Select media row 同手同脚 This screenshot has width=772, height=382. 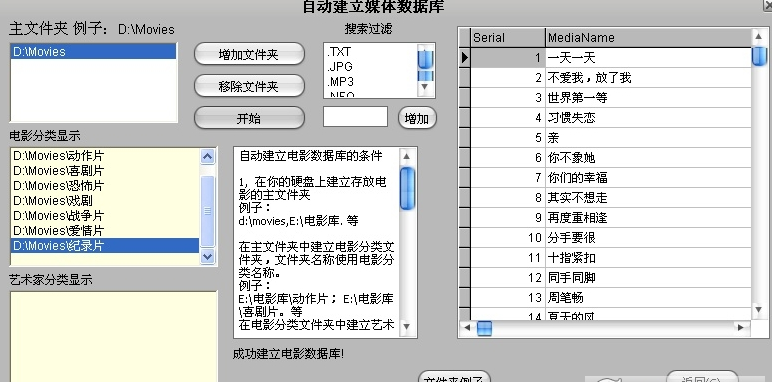point(648,278)
